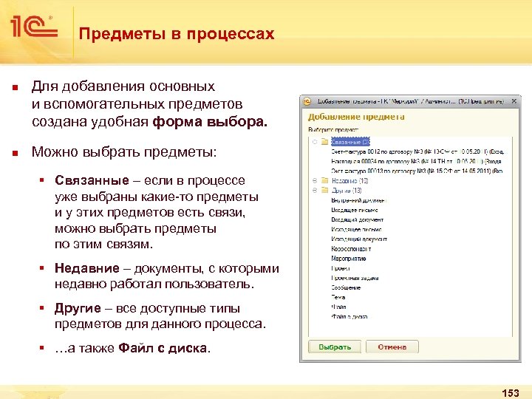532x399 pixels.
Task: Choose Мероприятие item
Action: [349, 258]
